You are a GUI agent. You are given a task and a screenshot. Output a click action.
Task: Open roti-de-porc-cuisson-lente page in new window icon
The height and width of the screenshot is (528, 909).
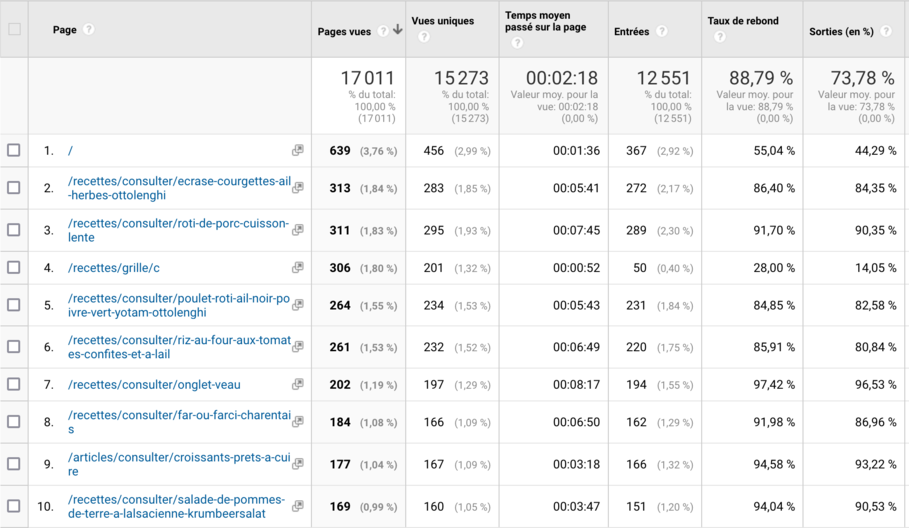[x=297, y=229]
